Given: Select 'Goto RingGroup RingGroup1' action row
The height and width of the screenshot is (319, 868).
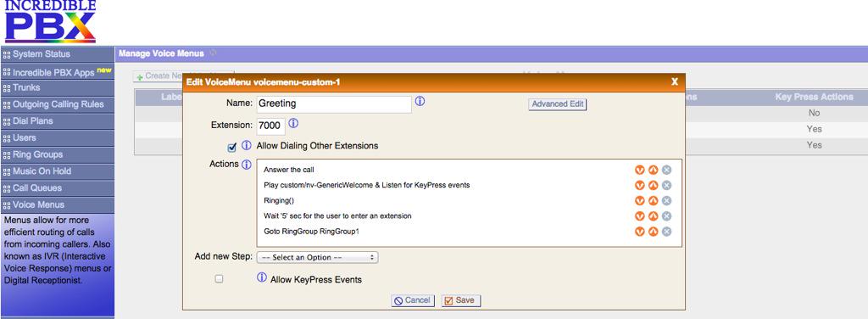Looking at the screenshot, I should (469, 232).
